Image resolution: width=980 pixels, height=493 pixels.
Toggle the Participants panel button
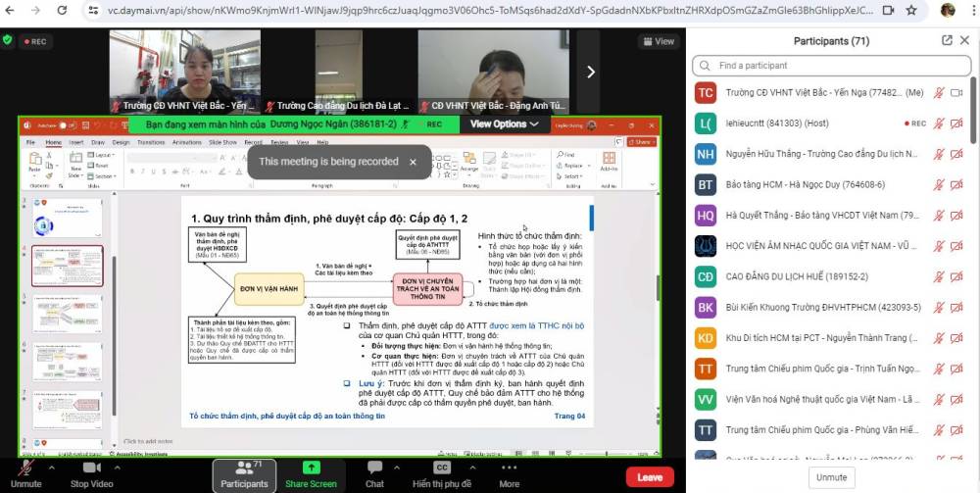click(x=244, y=475)
